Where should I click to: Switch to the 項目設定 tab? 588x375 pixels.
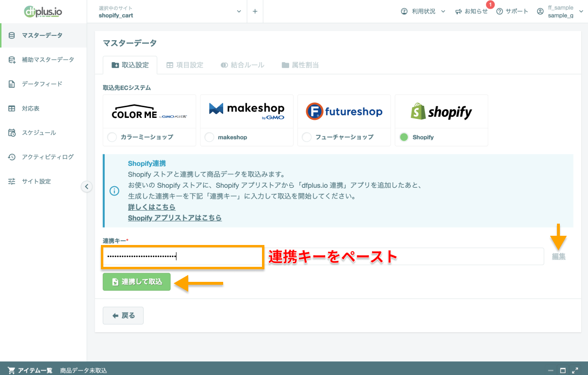[185, 65]
